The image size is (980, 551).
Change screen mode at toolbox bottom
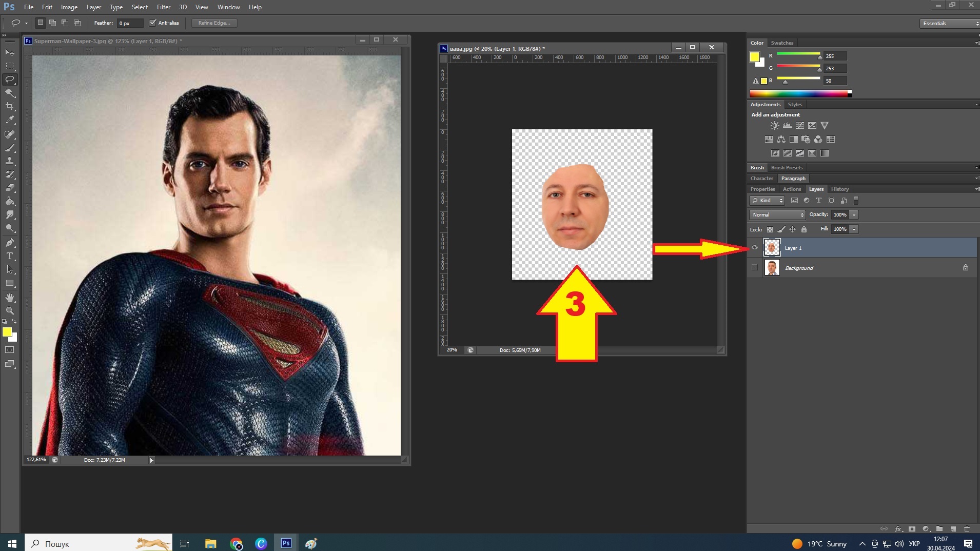10,364
